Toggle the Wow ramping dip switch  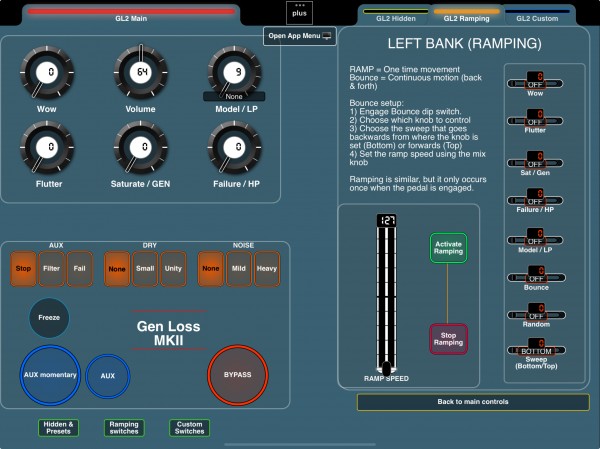(x=535, y=82)
